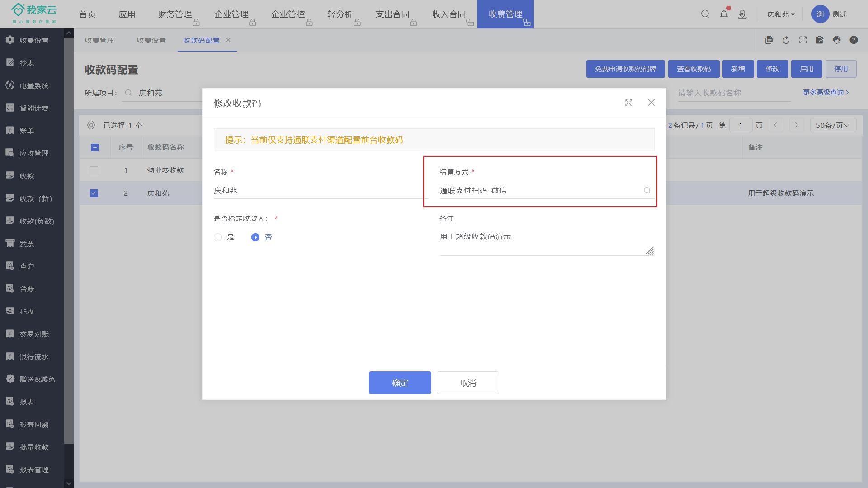Expand 更多高级查询 advanced search
Viewport: 868px width, 488px height.
[x=826, y=93]
